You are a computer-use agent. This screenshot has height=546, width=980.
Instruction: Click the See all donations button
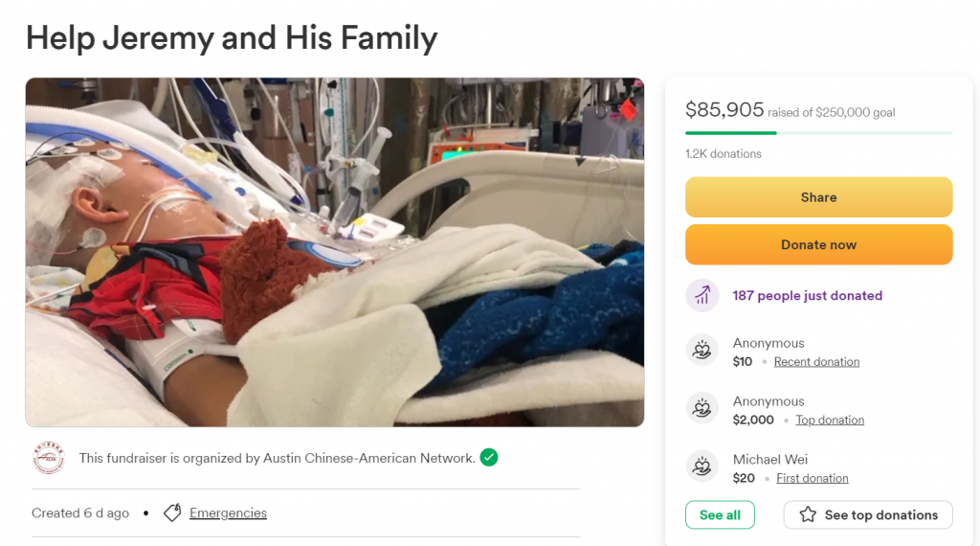click(720, 515)
